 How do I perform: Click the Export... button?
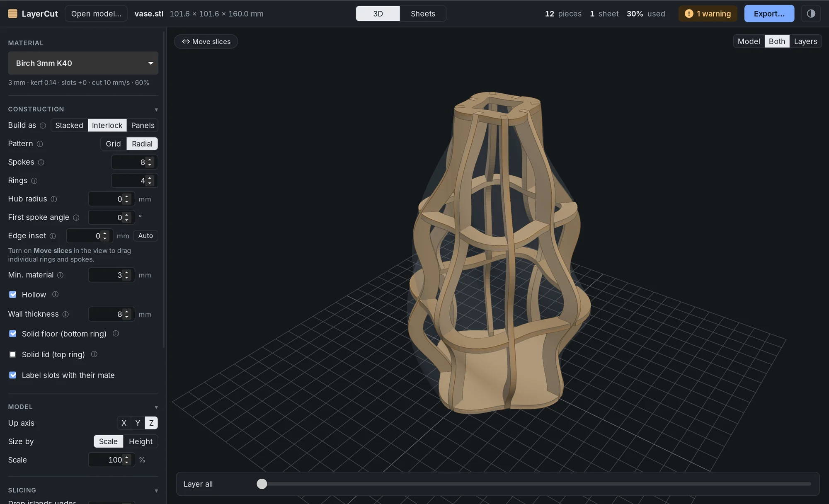[x=769, y=14]
